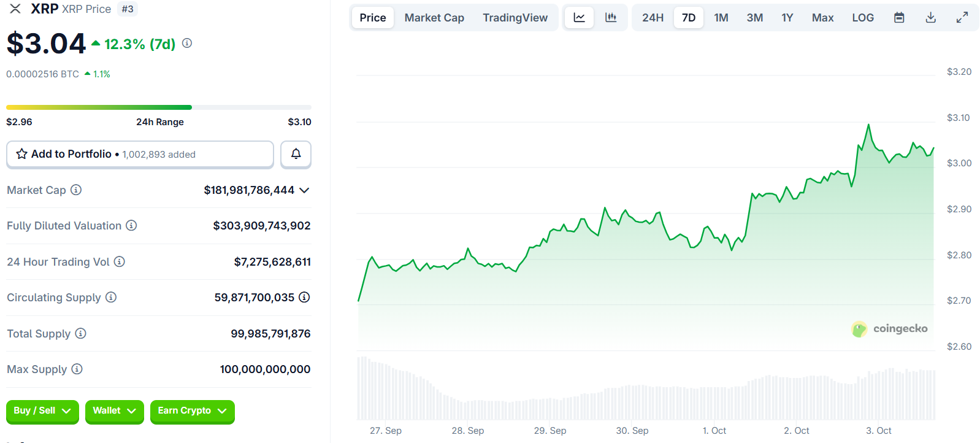This screenshot has height=443, width=980.
Task: Click info icon next to Fully Diluted Valuation
Action: [x=131, y=226]
